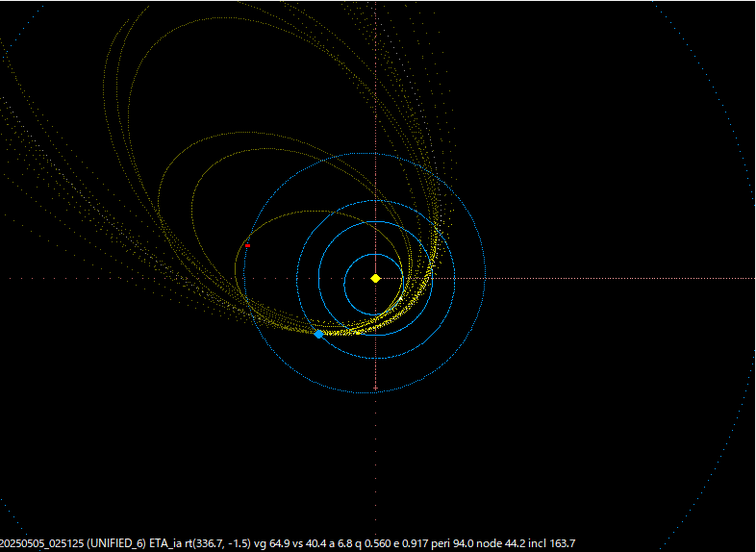Click the timestamp 20250505_025125 in status line
The width and height of the screenshot is (756, 552).
click(x=42, y=543)
